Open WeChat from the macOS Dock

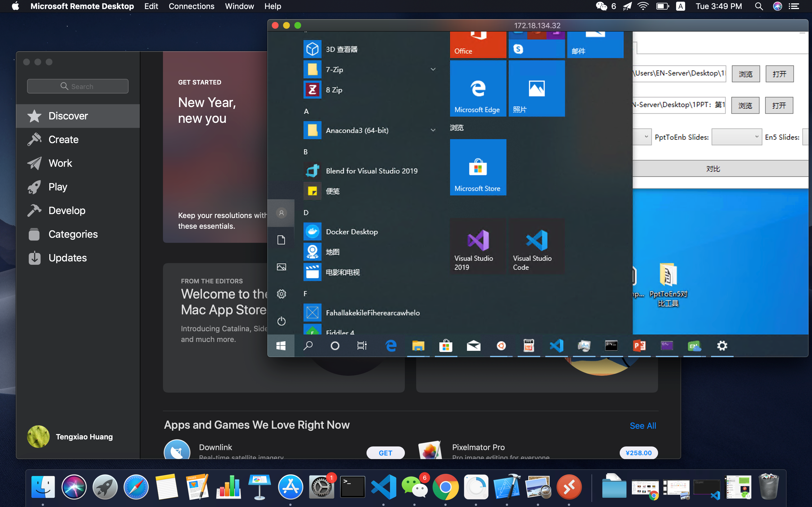415,487
